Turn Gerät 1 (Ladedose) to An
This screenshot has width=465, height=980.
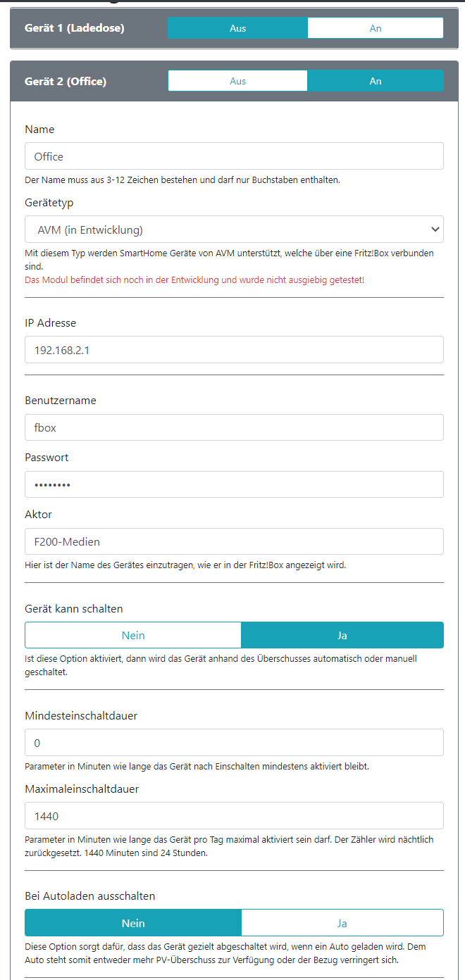click(375, 28)
